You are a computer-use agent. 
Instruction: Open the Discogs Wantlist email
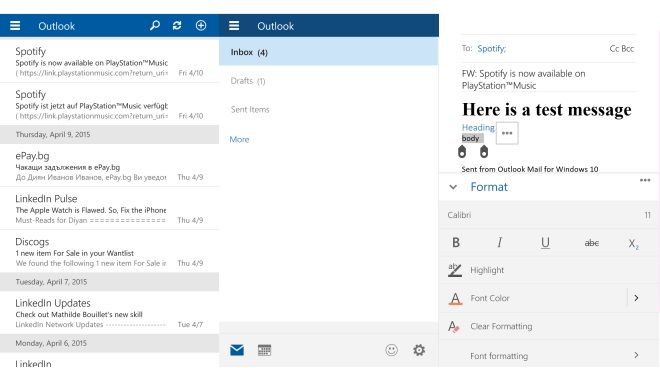point(109,251)
